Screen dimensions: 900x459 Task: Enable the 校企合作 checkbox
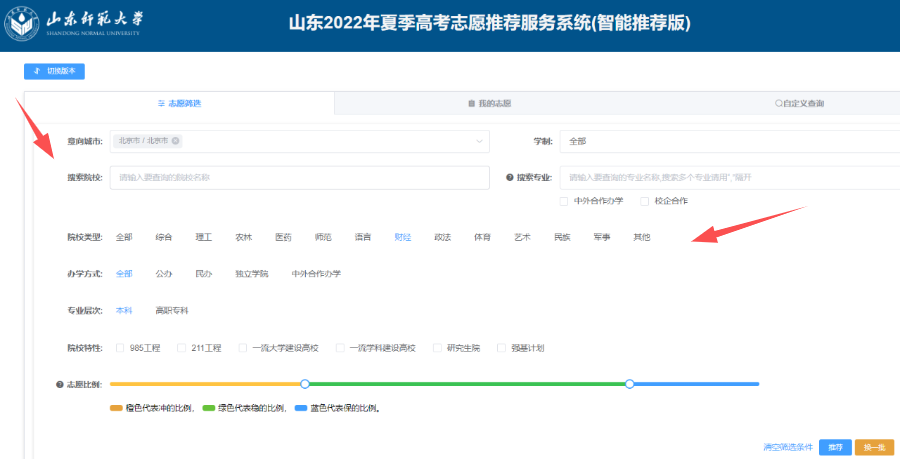(645, 201)
